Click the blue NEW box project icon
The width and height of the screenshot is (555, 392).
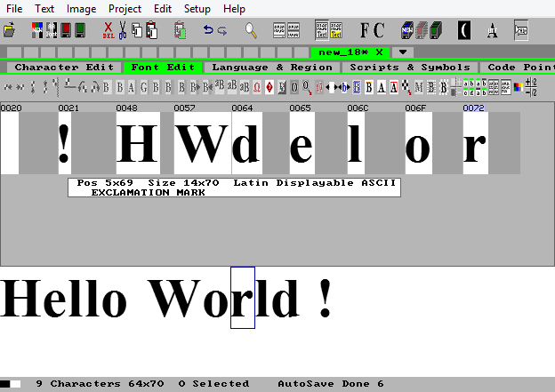(x=407, y=30)
